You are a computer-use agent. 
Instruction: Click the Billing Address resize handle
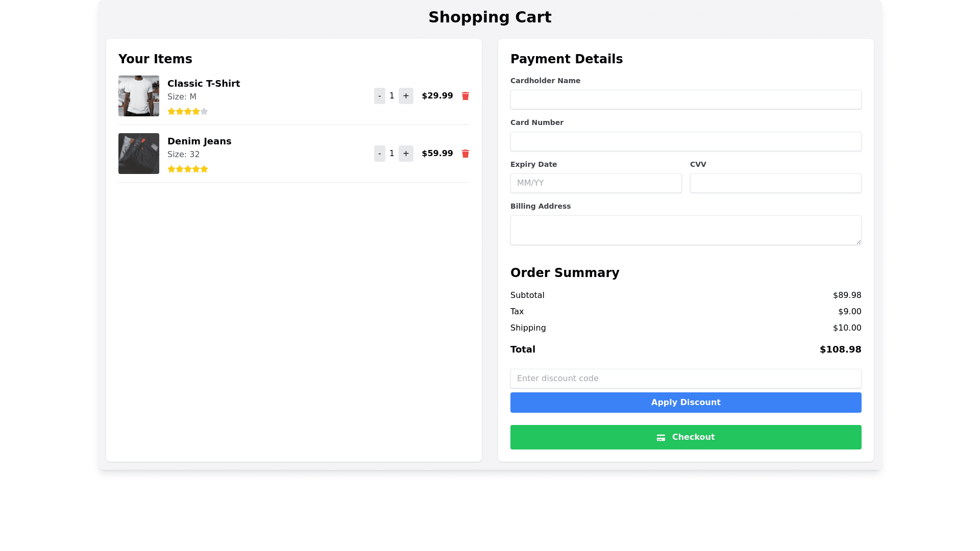coord(859,242)
